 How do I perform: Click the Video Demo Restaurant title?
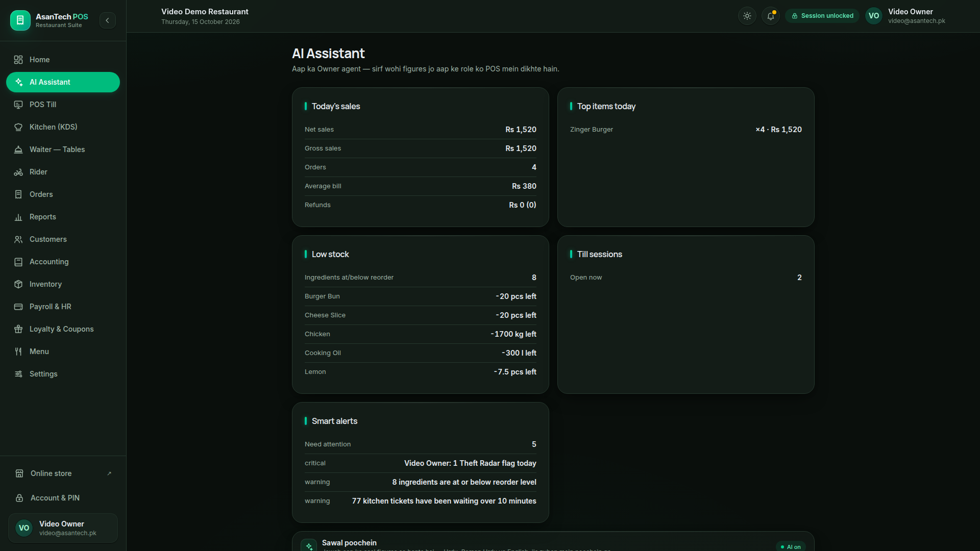pyautogui.click(x=205, y=12)
